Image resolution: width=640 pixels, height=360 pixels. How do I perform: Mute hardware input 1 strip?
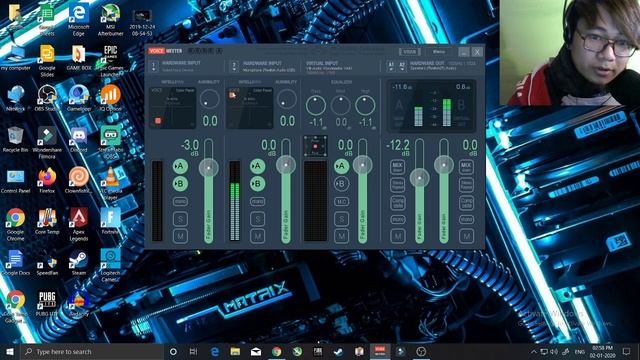(180, 236)
